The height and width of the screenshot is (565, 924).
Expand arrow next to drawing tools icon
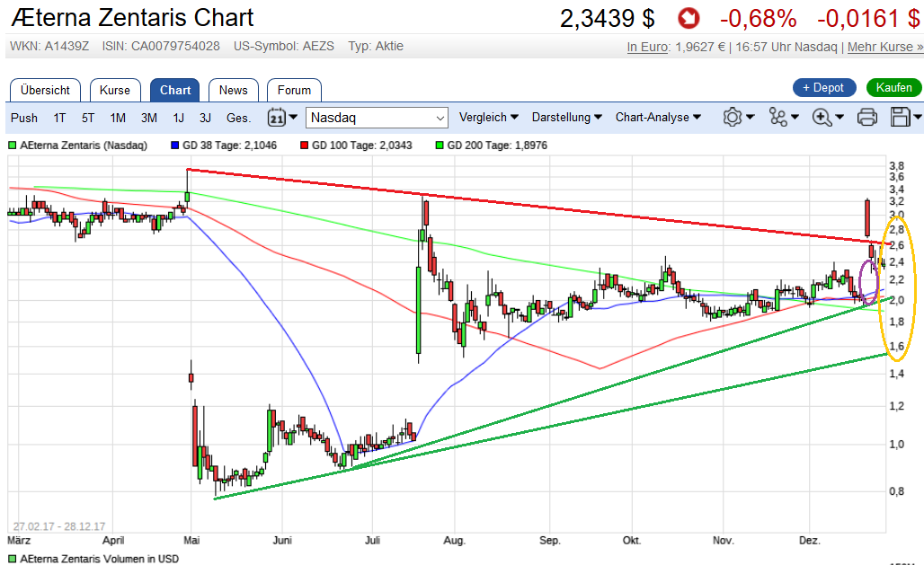795,118
